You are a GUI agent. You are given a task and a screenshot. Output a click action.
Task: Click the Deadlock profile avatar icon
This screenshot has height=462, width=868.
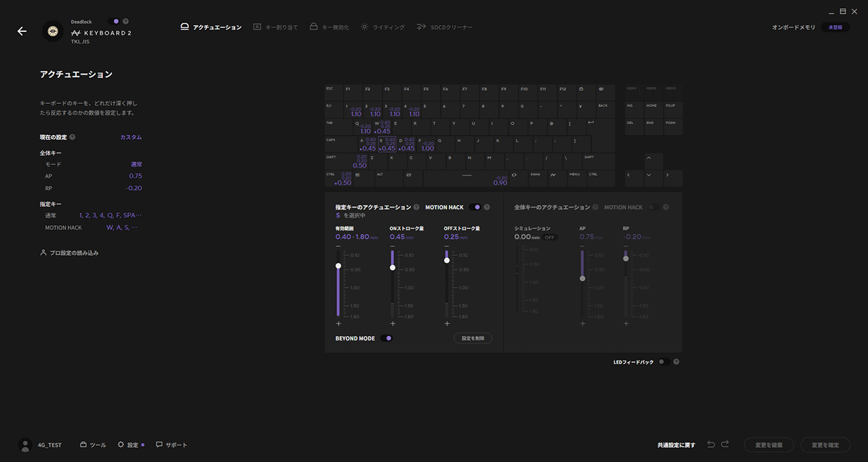pos(53,31)
